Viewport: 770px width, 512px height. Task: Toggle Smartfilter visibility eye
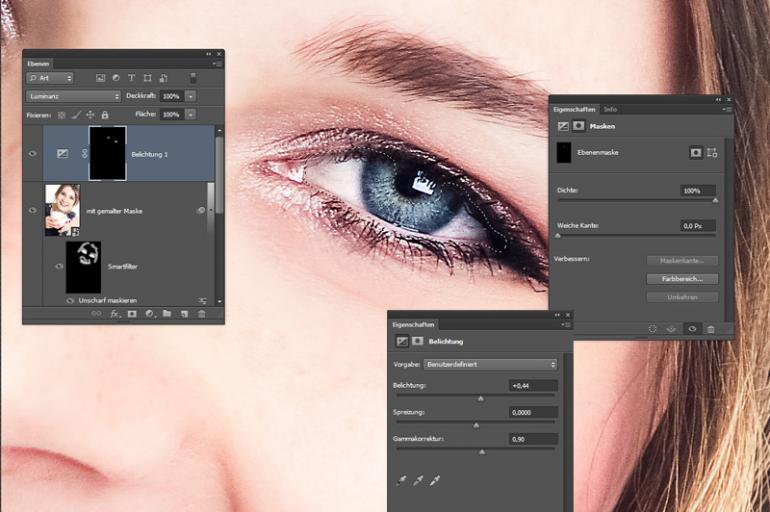[59, 266]
